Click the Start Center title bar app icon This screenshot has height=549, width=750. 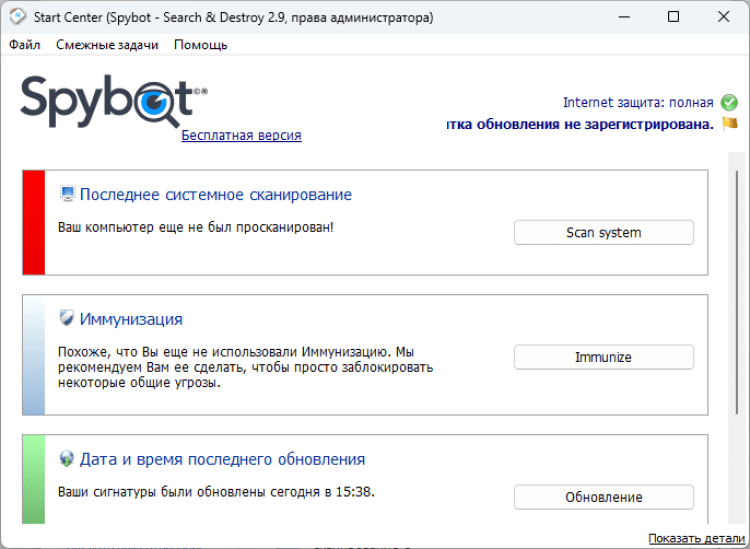17,17
